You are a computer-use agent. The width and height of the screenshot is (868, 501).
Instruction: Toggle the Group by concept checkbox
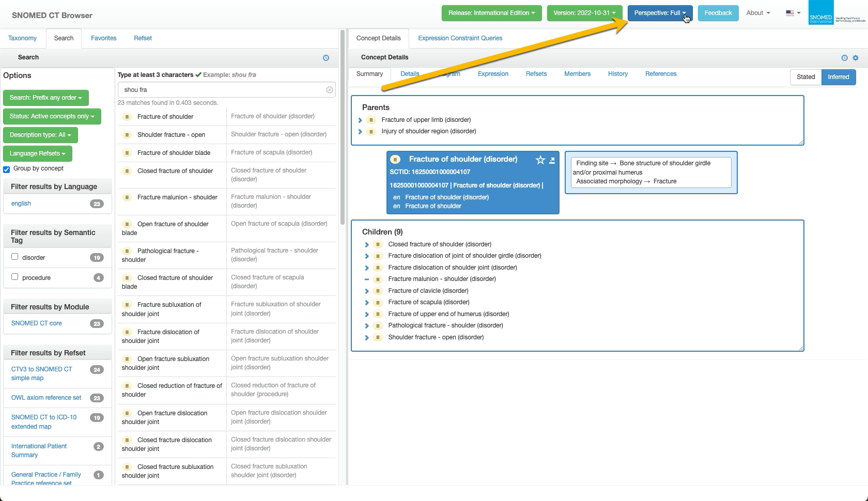[x=7, y=169]
